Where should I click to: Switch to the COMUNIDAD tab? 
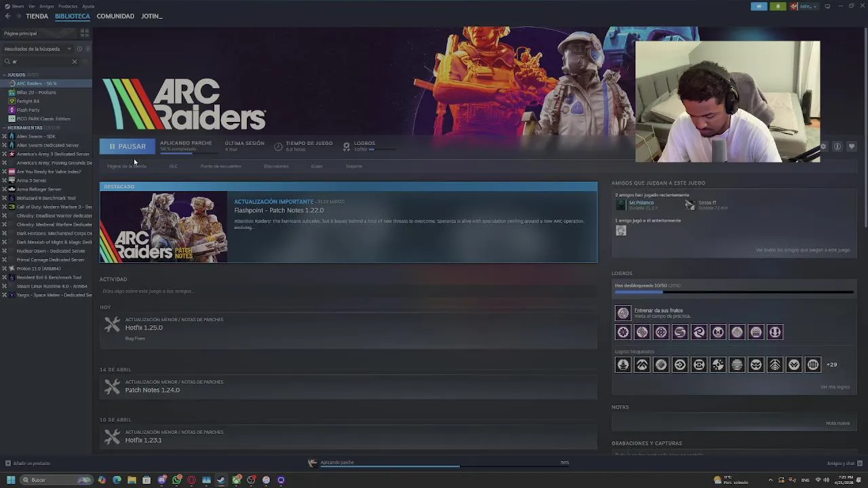[x=115, y=16]
